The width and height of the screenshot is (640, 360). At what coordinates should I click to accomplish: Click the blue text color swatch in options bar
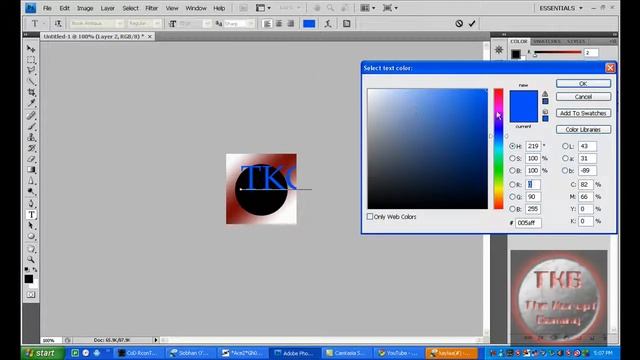(309, 24)
